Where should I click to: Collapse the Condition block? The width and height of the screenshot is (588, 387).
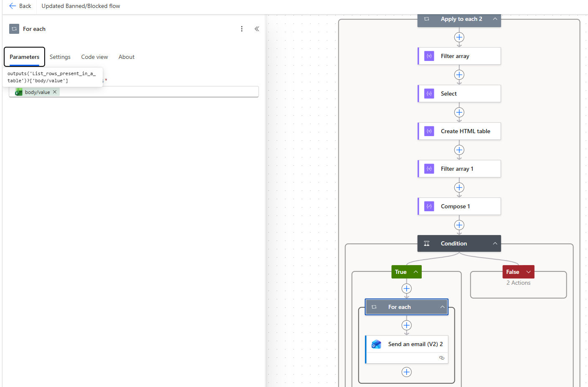495,243
